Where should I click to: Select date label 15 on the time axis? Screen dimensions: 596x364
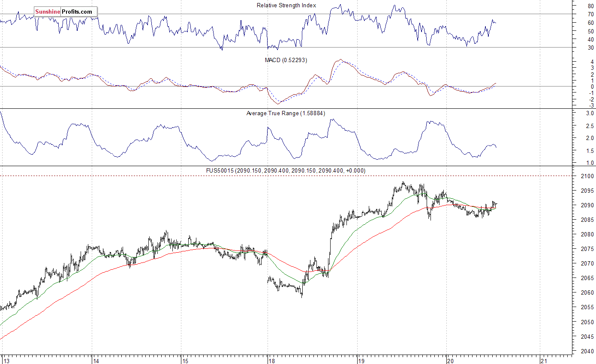[185, 361]
